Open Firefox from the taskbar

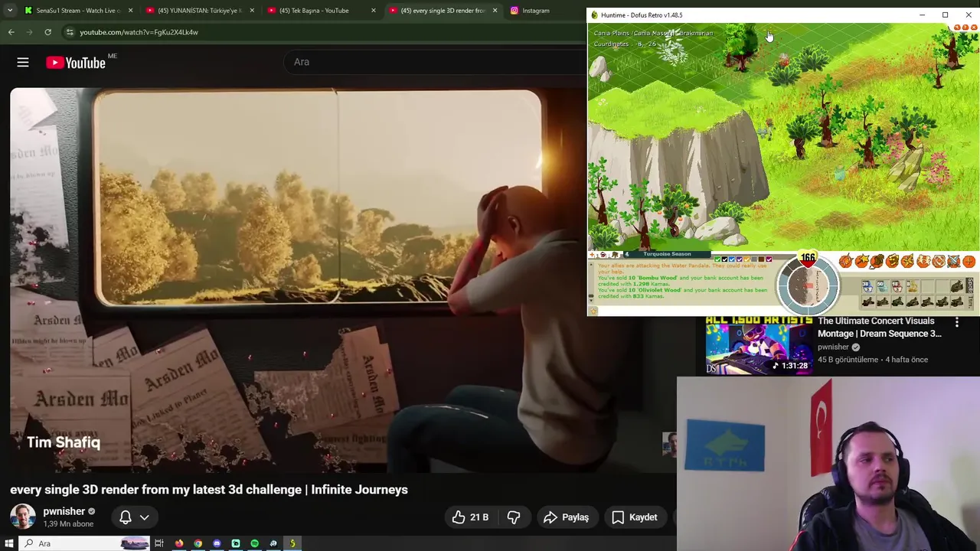179,543
